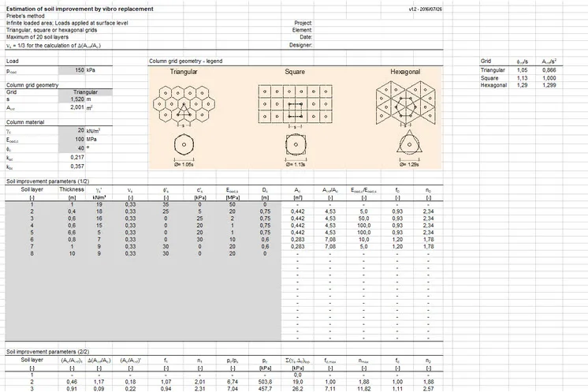Click the 'Soil improvement parameters (1/2)' heading
This screenshot has height=392, width=588.
pyautogui.click(x=47, y=181)
